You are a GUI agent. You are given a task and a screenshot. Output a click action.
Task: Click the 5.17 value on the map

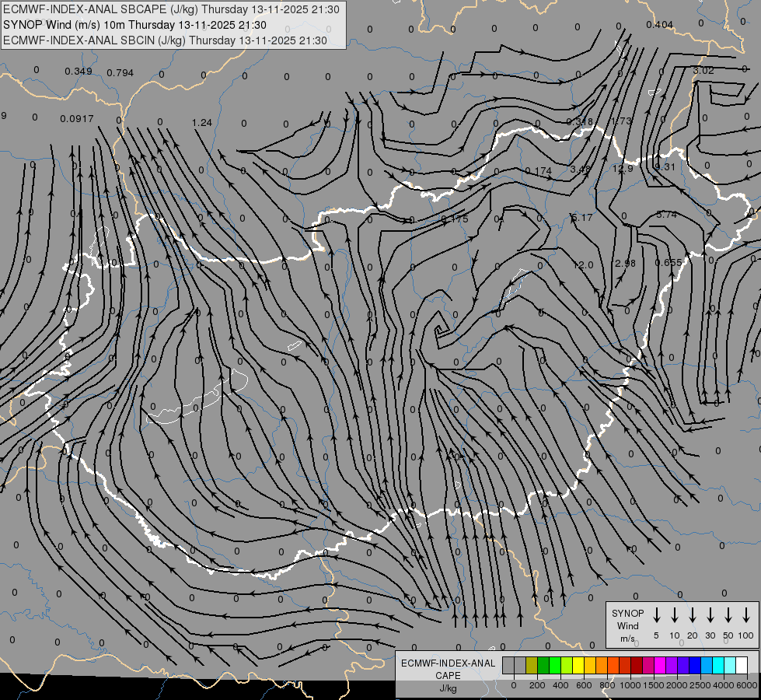click(582, 217)
